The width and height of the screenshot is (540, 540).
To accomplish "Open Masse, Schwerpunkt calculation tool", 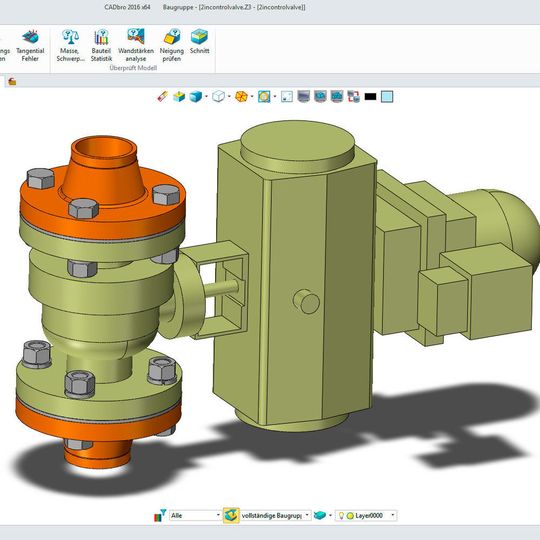I will 70,45.
